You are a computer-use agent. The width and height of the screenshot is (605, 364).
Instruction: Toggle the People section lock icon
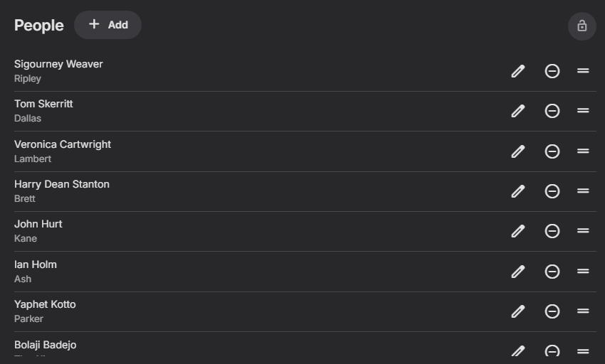click(582, 26)
